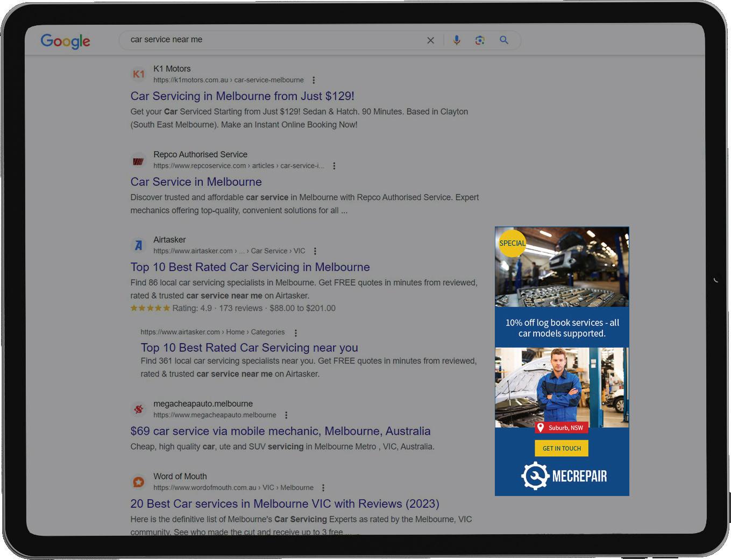The height and width of the screenshot is (560, 731).
Task: Open more options for Repco Authorised Service result
Action: (x=334, y=166)
